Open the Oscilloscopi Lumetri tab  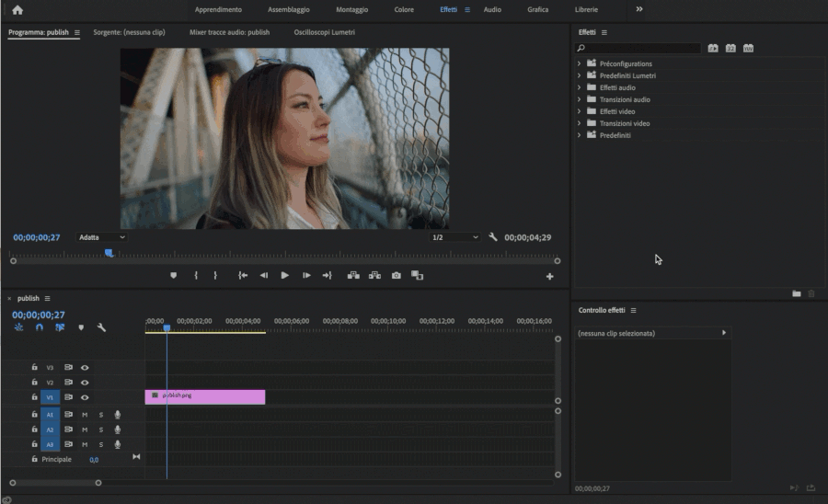(324, 32)
